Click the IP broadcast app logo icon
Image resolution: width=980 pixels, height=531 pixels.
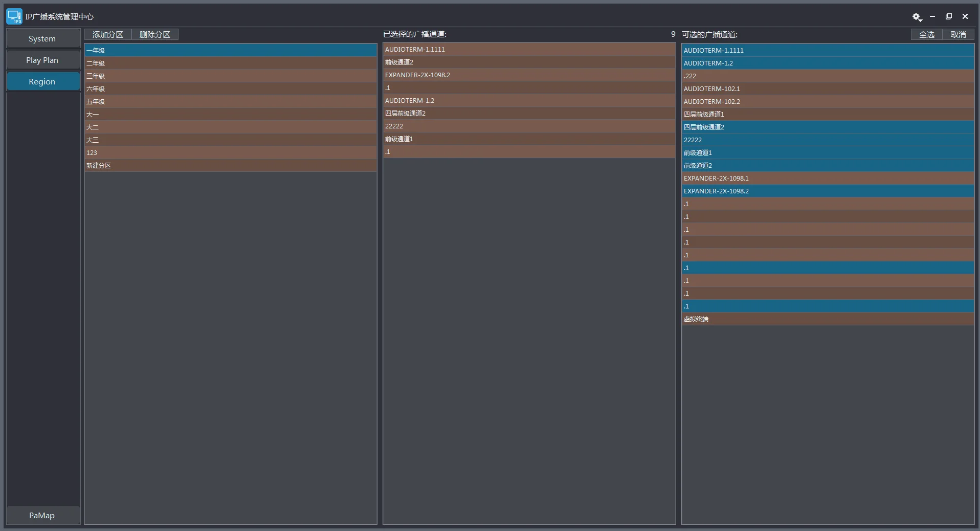[14, 16]
